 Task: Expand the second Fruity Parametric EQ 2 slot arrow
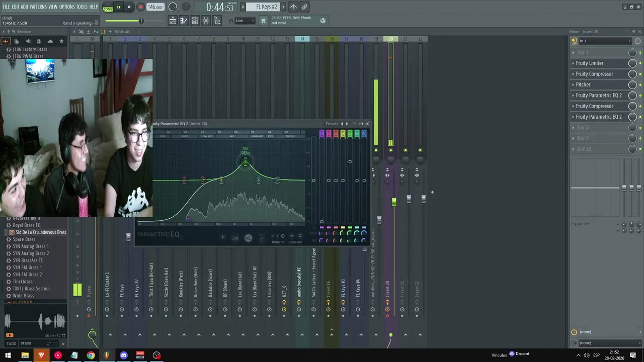[x=573, y=117]
